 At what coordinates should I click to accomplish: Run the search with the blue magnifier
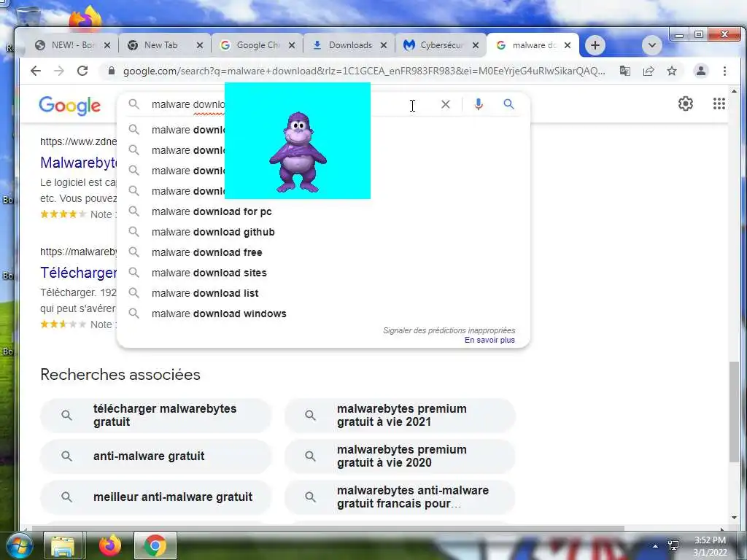tap(508, 104)
